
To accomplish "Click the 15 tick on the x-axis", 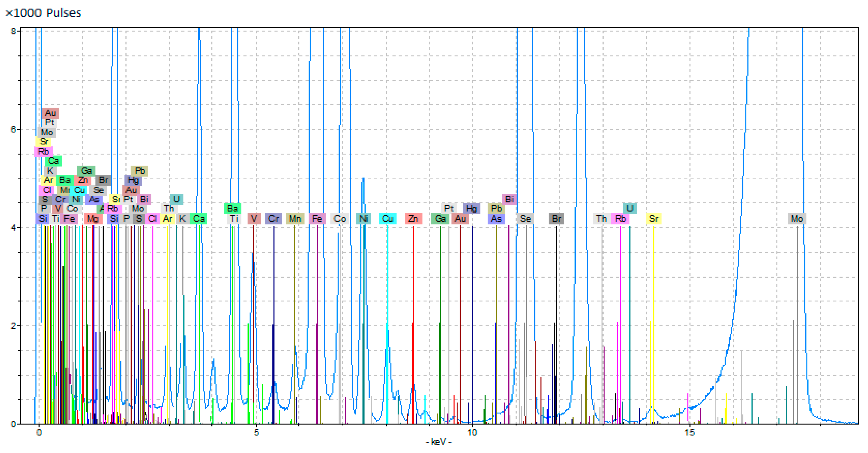I will (690, 432).
